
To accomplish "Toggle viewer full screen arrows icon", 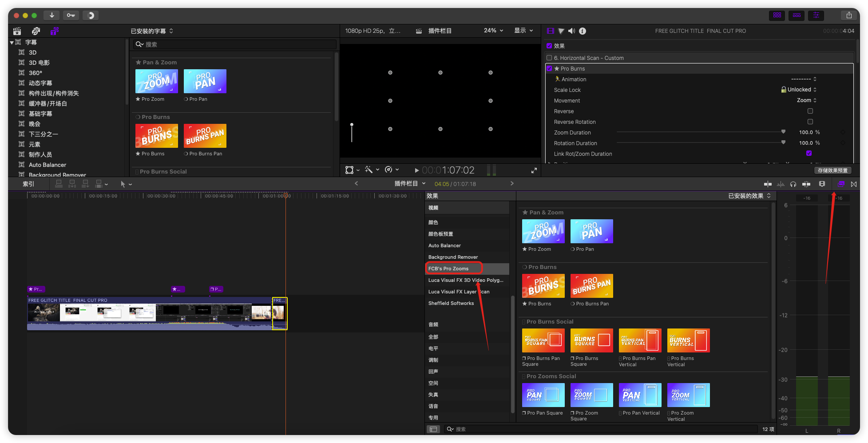I will click(534, 170).
